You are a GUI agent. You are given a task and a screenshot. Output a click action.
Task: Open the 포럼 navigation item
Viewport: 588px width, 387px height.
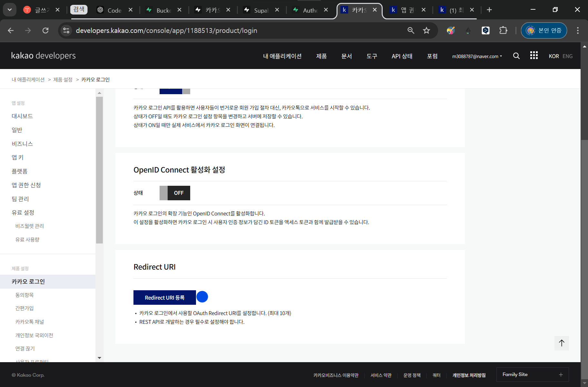coord(432,56)
